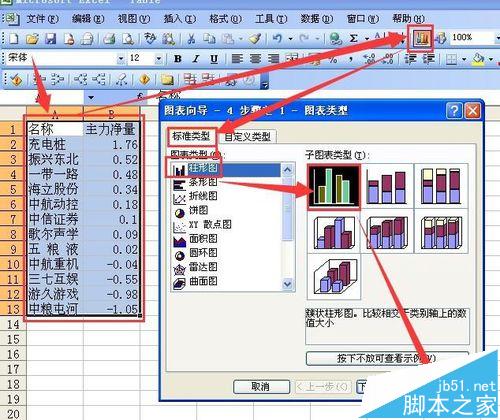This screenshot has height=420, width=500.
Task: Click the Format Painter brush icon
Action: pyautogui.click(x=255, y=39)
